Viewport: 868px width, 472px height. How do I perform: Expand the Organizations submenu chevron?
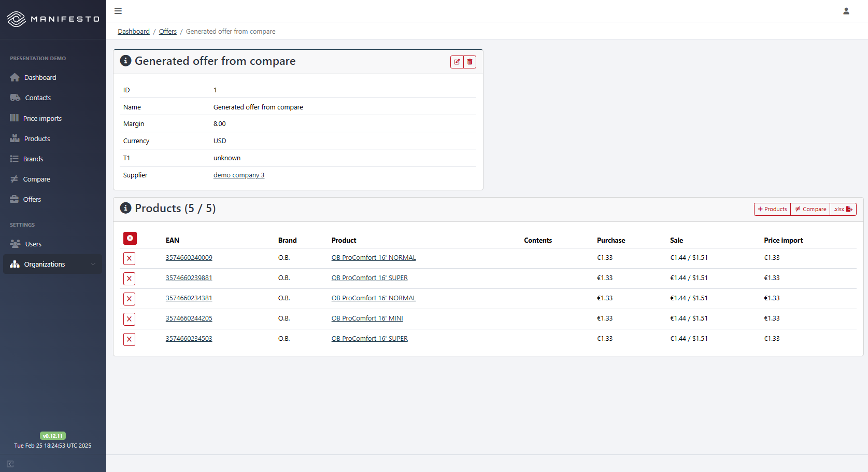(x=93, y=264)
